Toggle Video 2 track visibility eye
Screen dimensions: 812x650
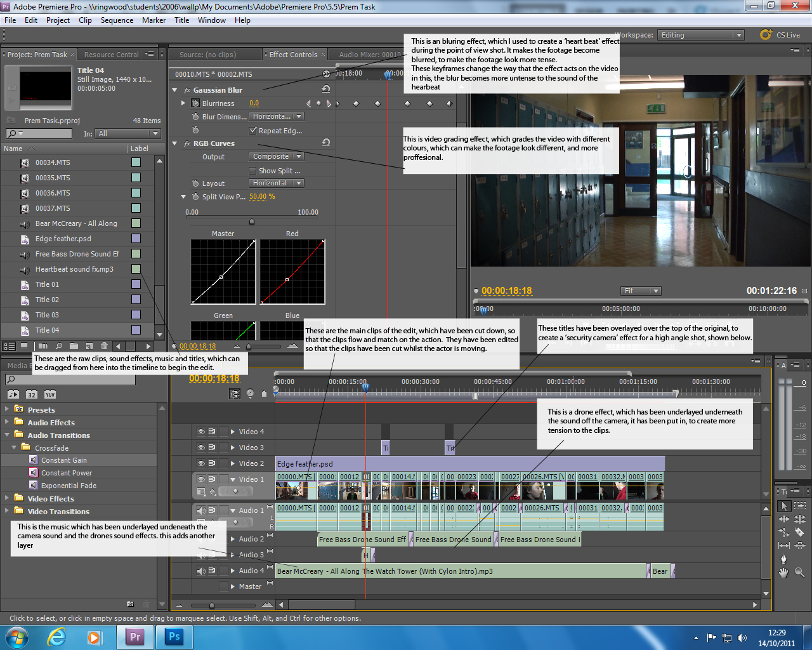click(201, 463)
